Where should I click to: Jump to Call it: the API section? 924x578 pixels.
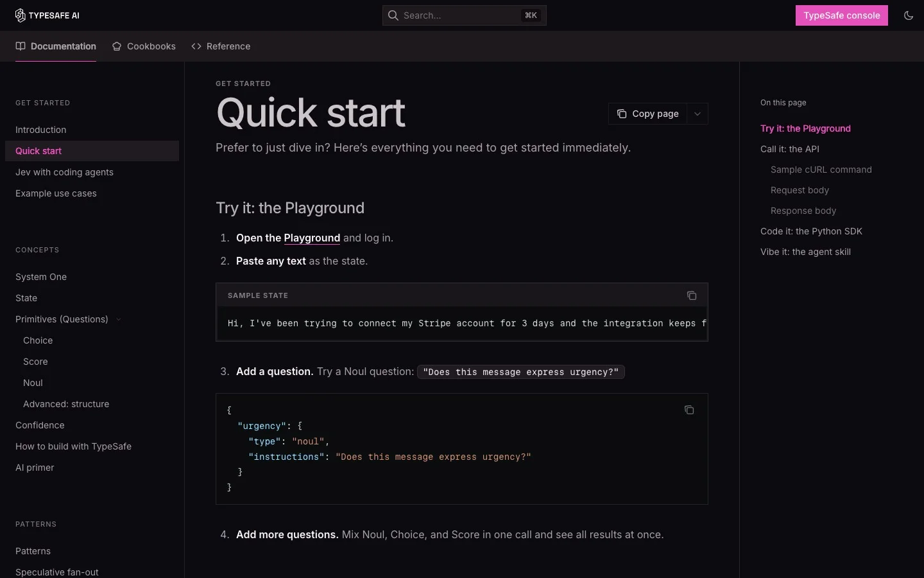(x=790, y=149)
